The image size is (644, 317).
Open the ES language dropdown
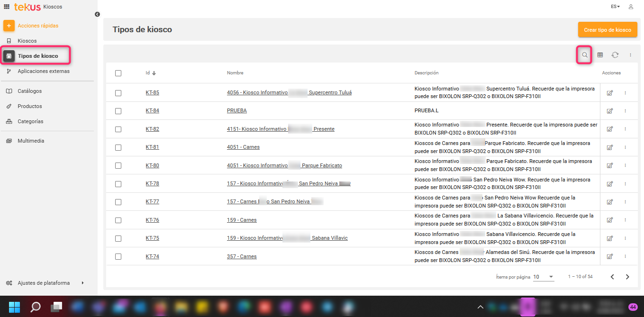[x=615, y=7]
